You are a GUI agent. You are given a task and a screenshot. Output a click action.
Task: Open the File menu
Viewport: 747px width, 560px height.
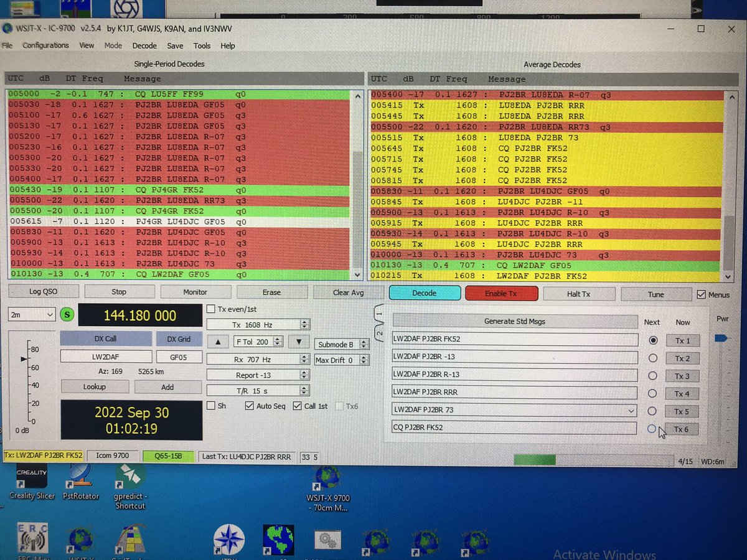click(x=7, y=45)
